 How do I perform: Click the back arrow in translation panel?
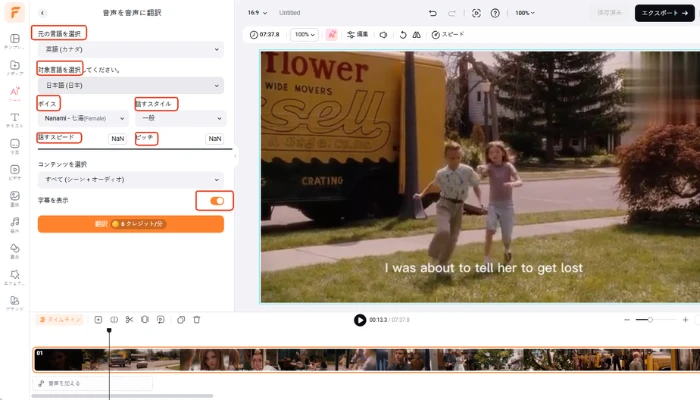pos(44,13)
